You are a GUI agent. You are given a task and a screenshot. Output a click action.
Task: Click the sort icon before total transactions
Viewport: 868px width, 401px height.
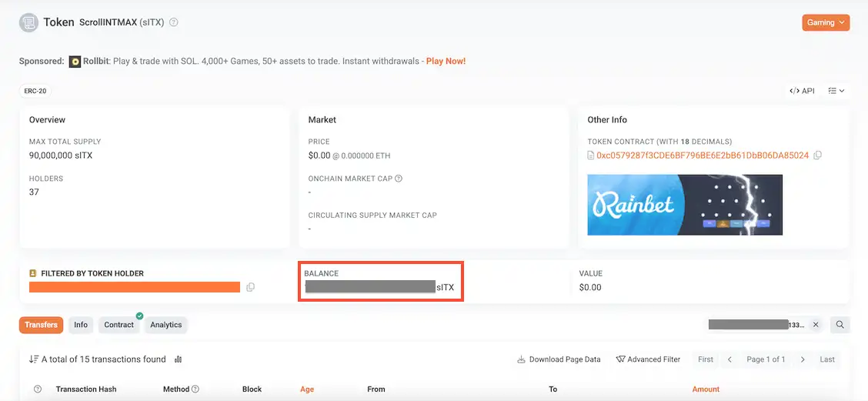(34, 359)
